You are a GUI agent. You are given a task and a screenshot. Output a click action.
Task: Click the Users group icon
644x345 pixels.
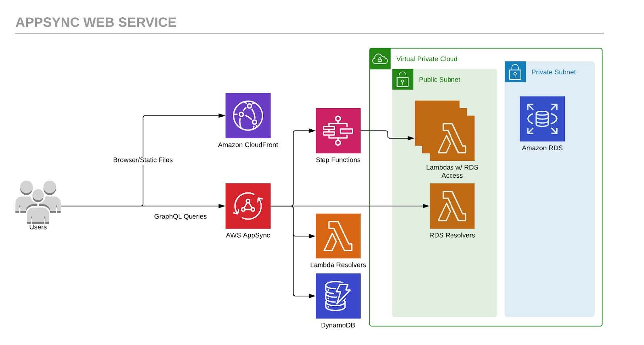click(38, 202)
